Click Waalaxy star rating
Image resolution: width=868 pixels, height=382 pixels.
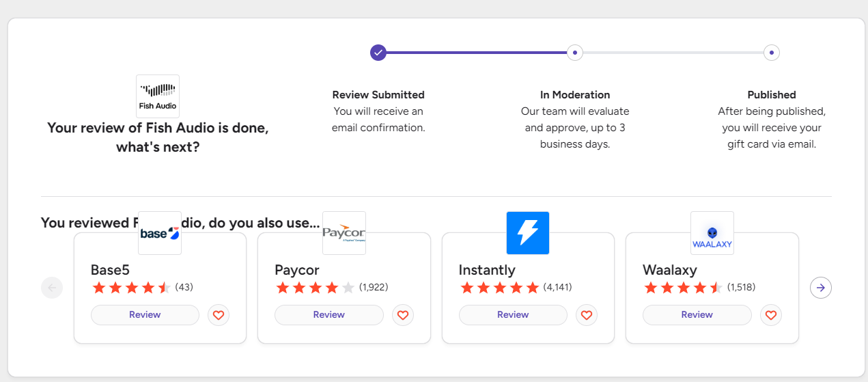pyautogui.click(x=683, y=288)
